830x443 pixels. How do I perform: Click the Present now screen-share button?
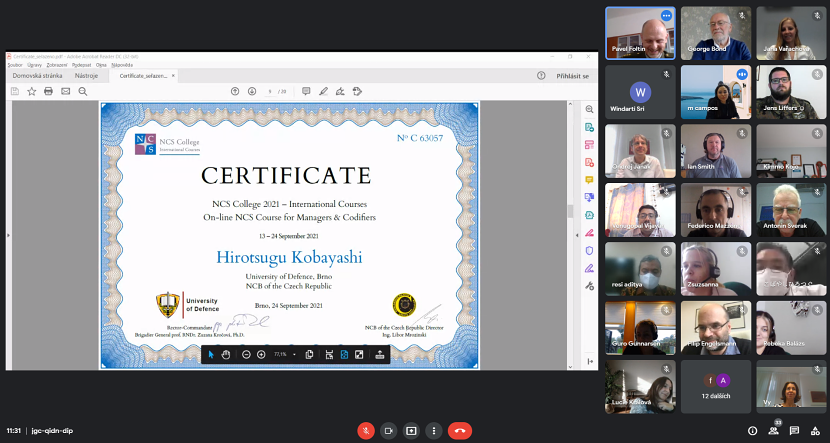point(411,431)
